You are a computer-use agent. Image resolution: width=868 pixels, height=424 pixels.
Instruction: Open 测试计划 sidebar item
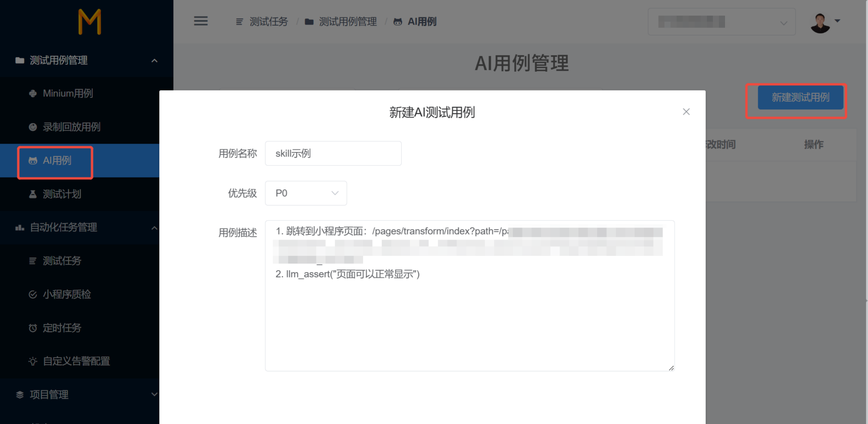[x=62, y=194]
